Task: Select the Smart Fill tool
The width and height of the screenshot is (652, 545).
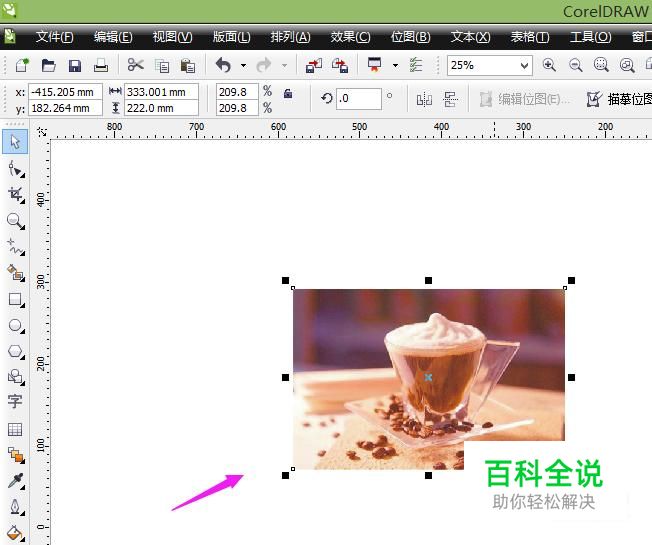Action: (x=16, y=273)
